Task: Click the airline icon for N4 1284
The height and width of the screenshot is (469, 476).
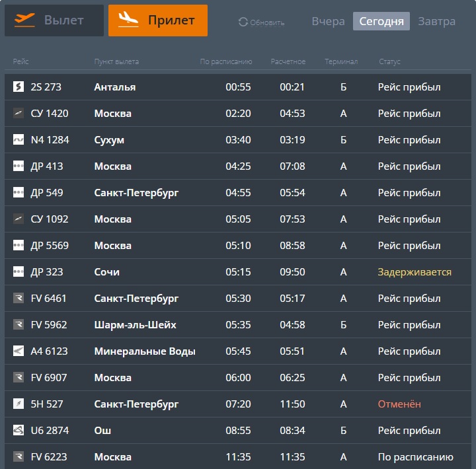Action: coord(19,139)
